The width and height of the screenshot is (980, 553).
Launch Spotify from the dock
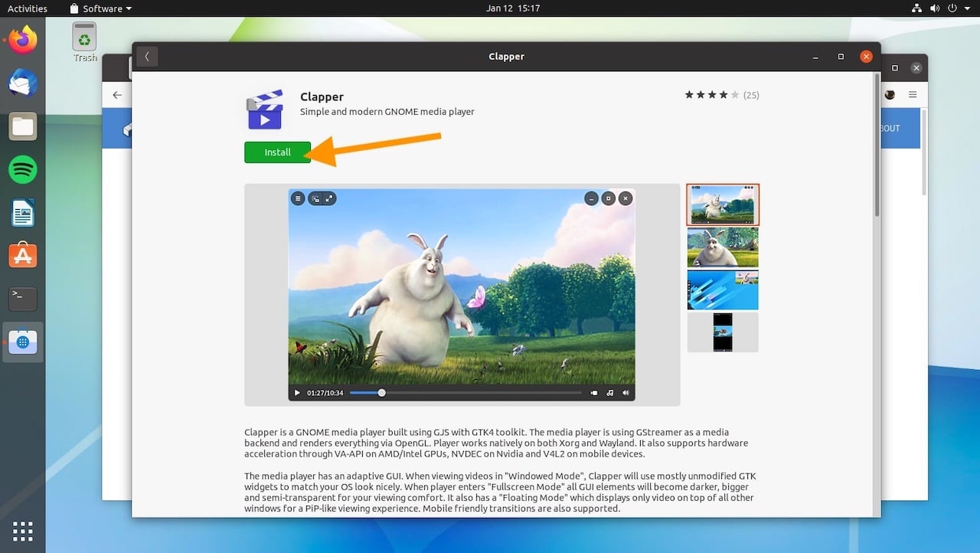[x=23, y=169]
